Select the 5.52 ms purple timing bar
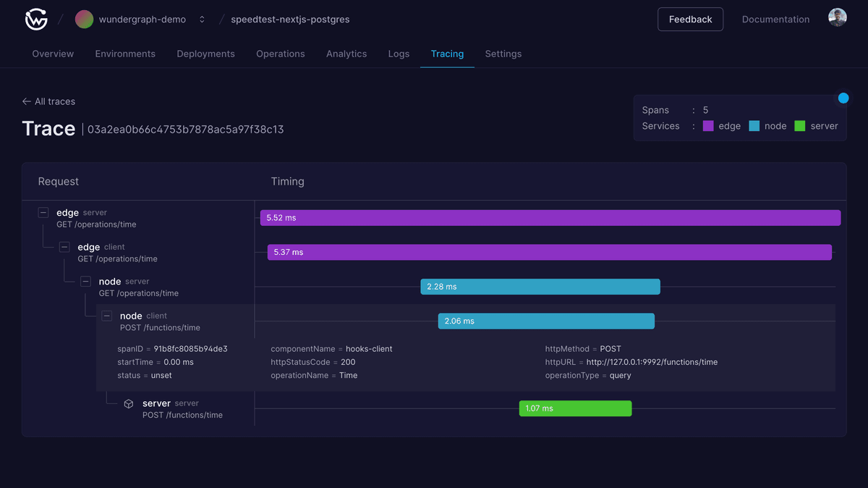 (550, 217)
